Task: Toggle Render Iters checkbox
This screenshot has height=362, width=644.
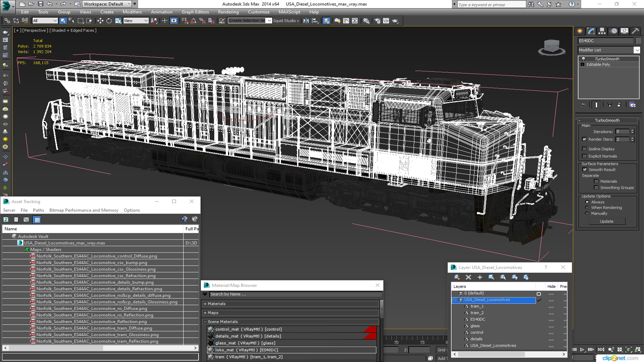Action: click(584, 139)
